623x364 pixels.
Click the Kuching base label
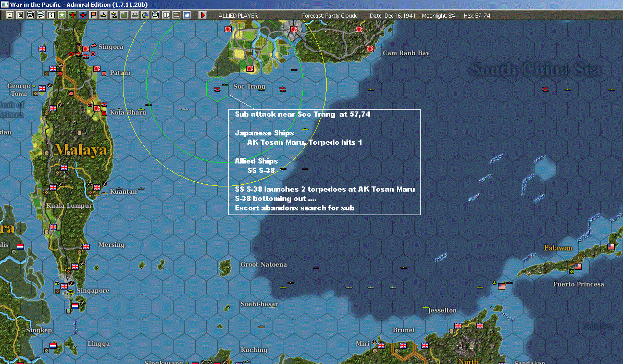[254, 350]
